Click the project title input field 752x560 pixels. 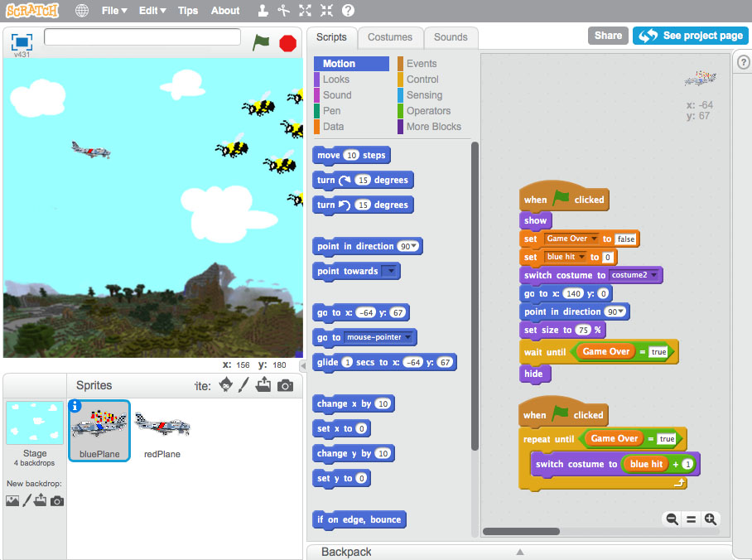[x=142, y=37]
